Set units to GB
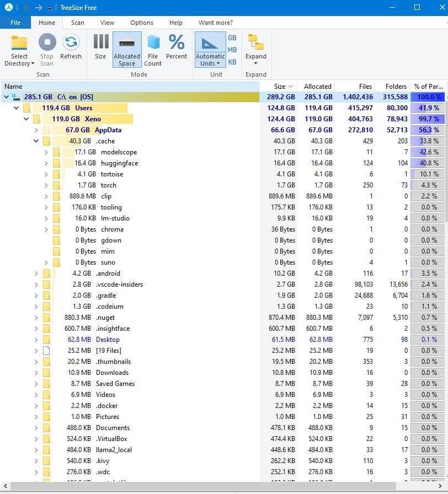This screenshot has width=448, height=494. tap(232, 37)
